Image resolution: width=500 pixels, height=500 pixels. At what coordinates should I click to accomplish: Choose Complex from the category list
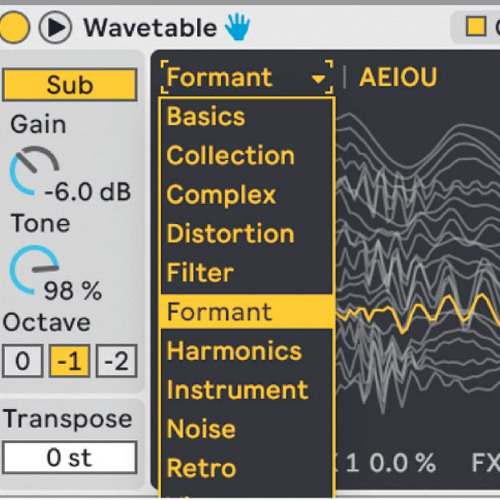[247, 195]
